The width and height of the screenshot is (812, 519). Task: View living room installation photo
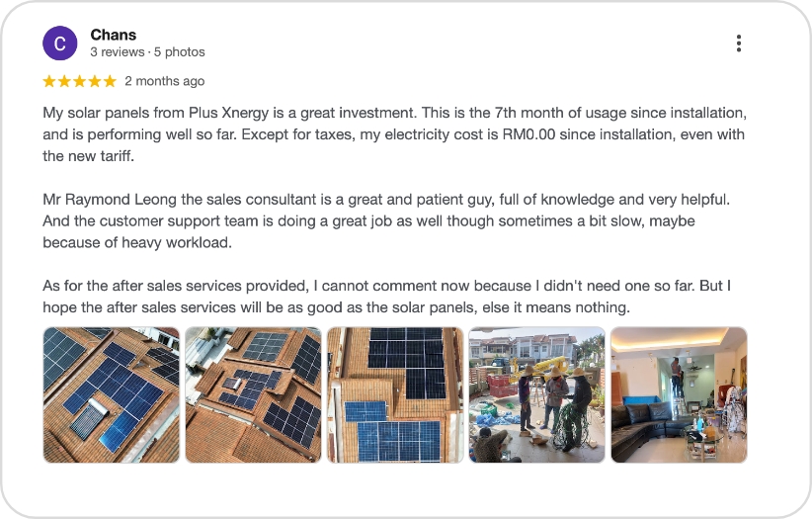pos(679,394)
